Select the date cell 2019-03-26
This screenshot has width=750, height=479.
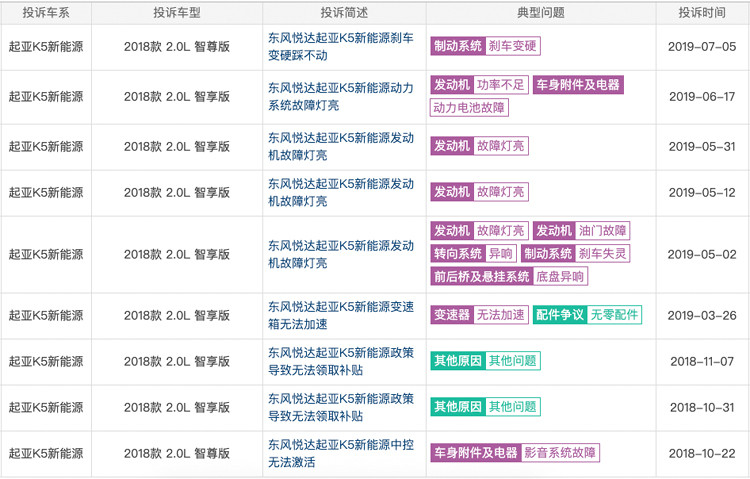[x=702, y=315]
